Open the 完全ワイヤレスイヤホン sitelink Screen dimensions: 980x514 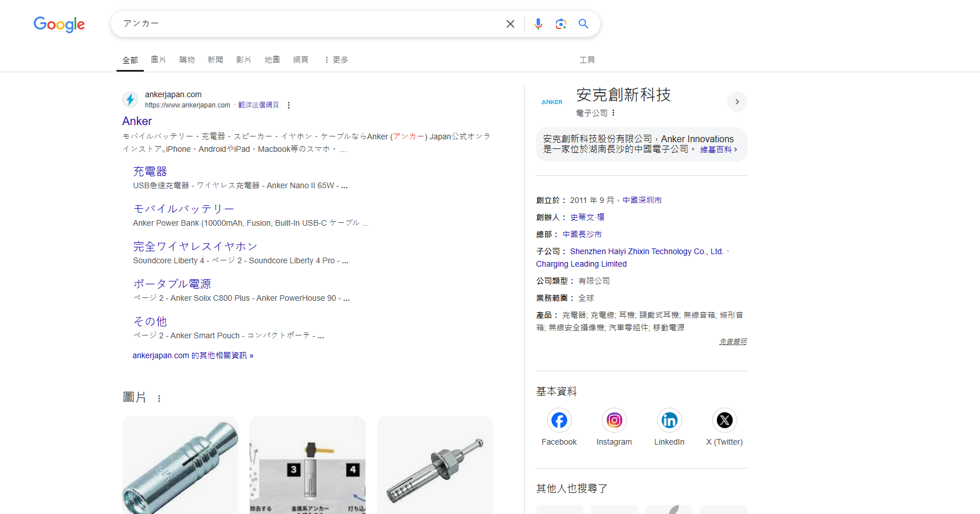point(195,246)
